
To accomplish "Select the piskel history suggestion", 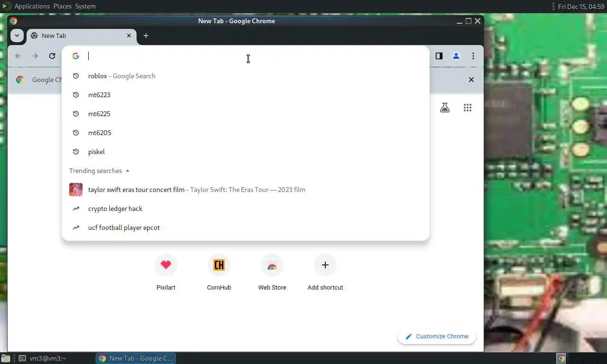I will pos(246,152).
